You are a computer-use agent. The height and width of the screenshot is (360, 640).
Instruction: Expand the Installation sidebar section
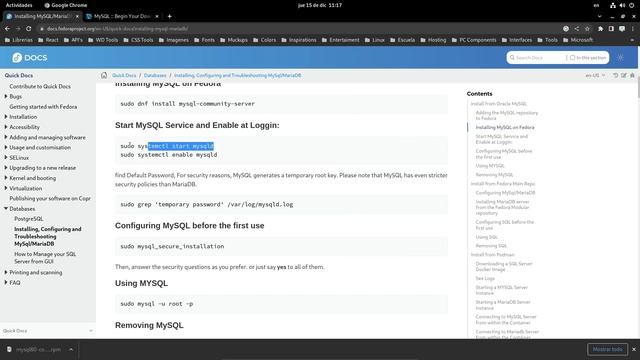click(x=6, y=117)
